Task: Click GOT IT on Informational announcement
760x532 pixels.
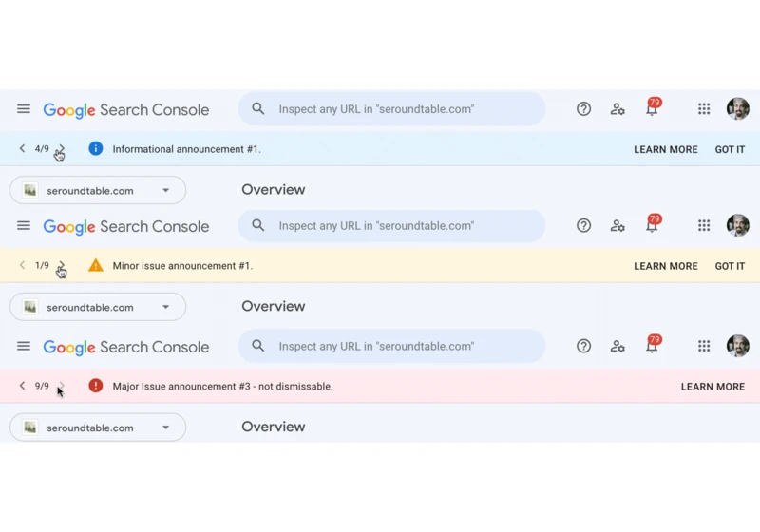Action: point(730,149)
